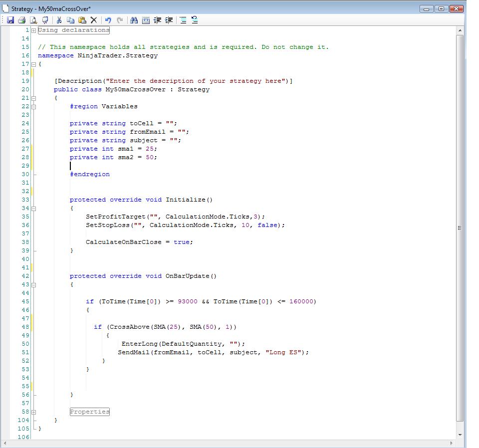Click the 'fromEmail' variable declaration line
Image resolution: width=479 pixels, height=448 pixels.
(129, 132)
